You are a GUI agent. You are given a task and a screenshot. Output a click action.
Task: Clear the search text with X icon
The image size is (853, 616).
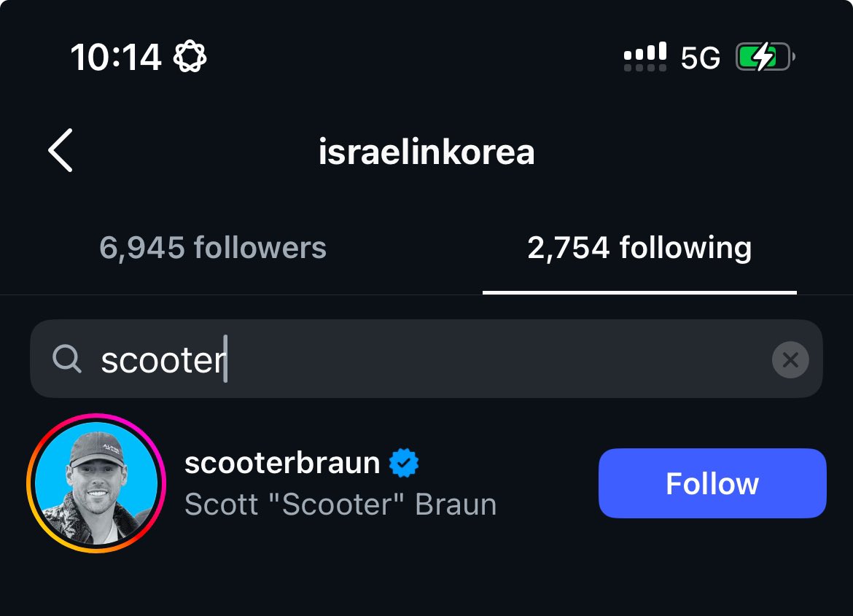790,359
